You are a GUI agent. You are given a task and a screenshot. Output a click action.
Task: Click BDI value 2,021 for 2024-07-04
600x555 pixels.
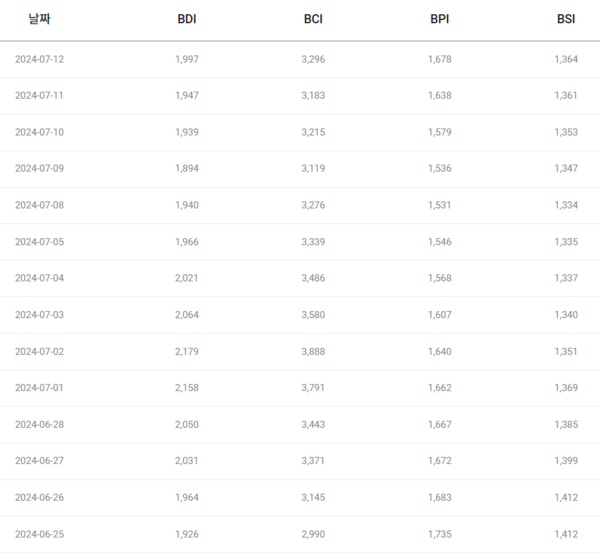(x=187, y=278)
